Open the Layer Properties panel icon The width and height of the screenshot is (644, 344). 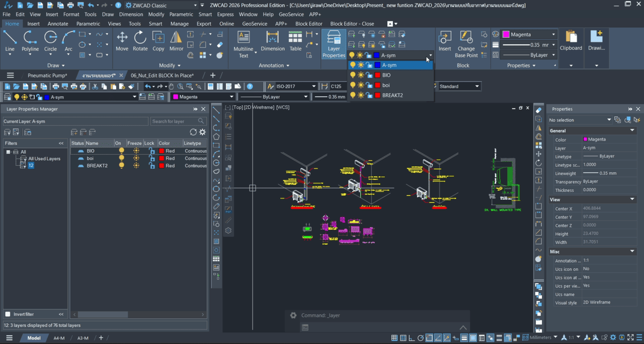click(334, 40)
